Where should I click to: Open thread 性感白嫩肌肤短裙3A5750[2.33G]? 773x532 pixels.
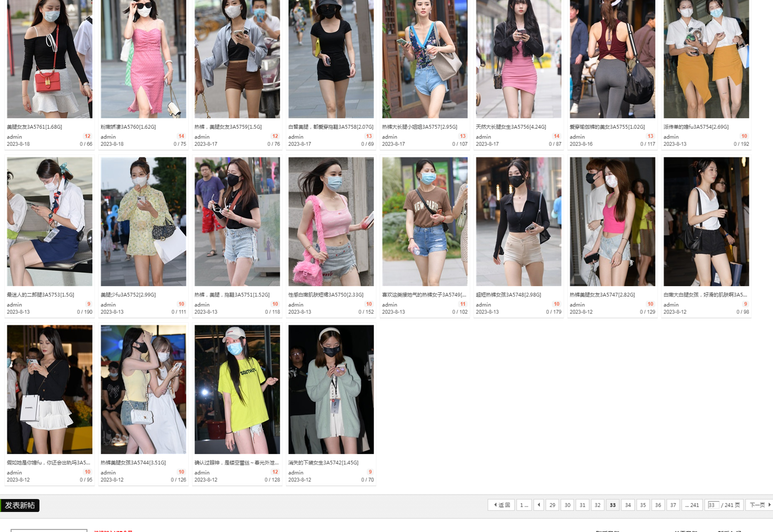point(326,295)
